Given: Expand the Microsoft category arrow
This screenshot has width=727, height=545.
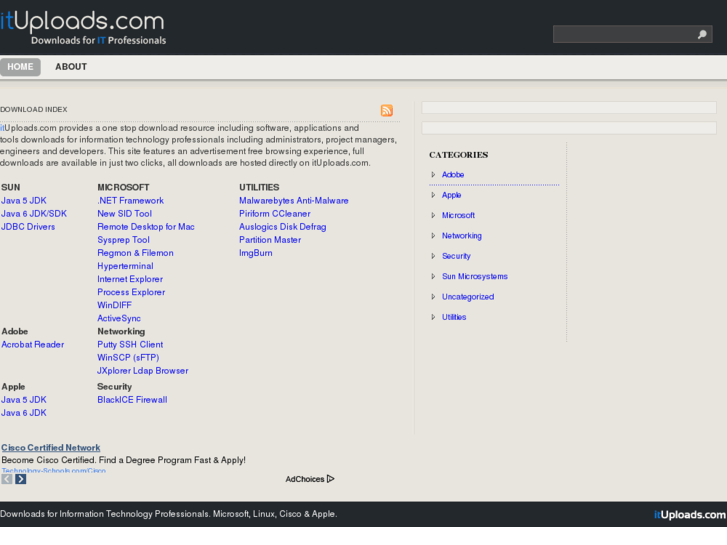Looking at the screenshot, I should 433,215.
